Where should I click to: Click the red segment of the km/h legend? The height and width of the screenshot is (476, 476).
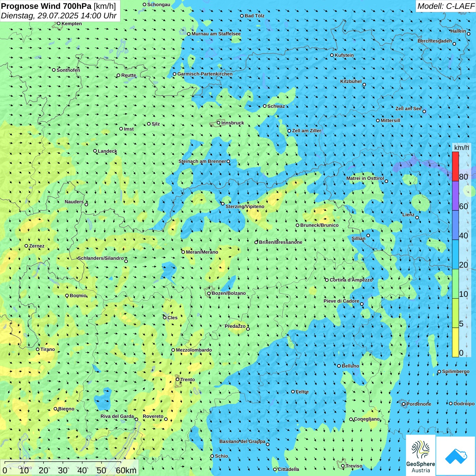pos(455,166)
